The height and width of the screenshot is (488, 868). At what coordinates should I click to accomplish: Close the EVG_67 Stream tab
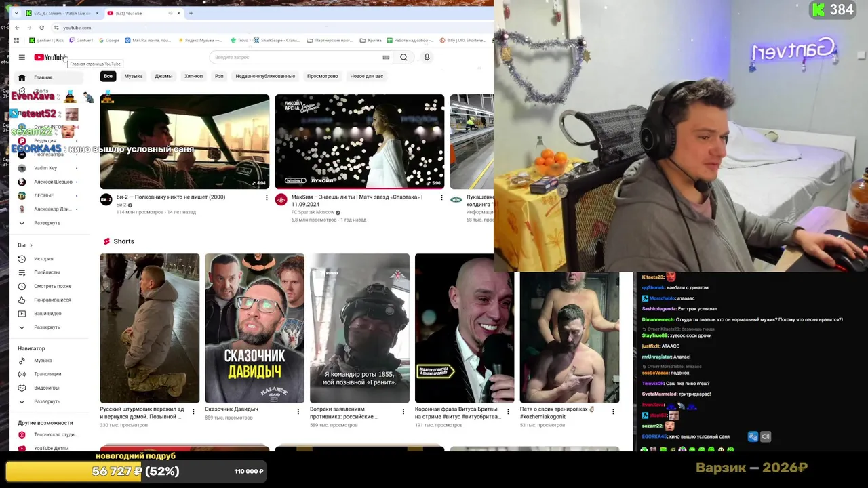pyautogui.click(x=97, y=13)
